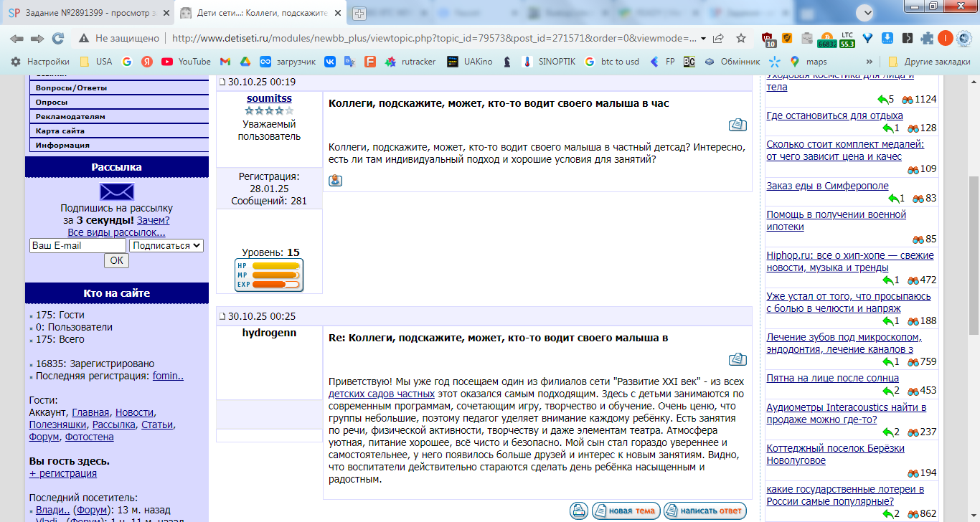The height and width of the screenshot is (522, 980).
Task: Open the SINOPTIK bookmark
Action: tap(548, 62)
